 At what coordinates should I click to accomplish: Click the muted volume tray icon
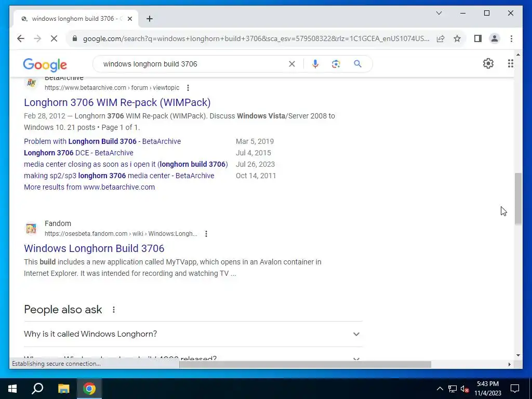(x=465, y=389)
